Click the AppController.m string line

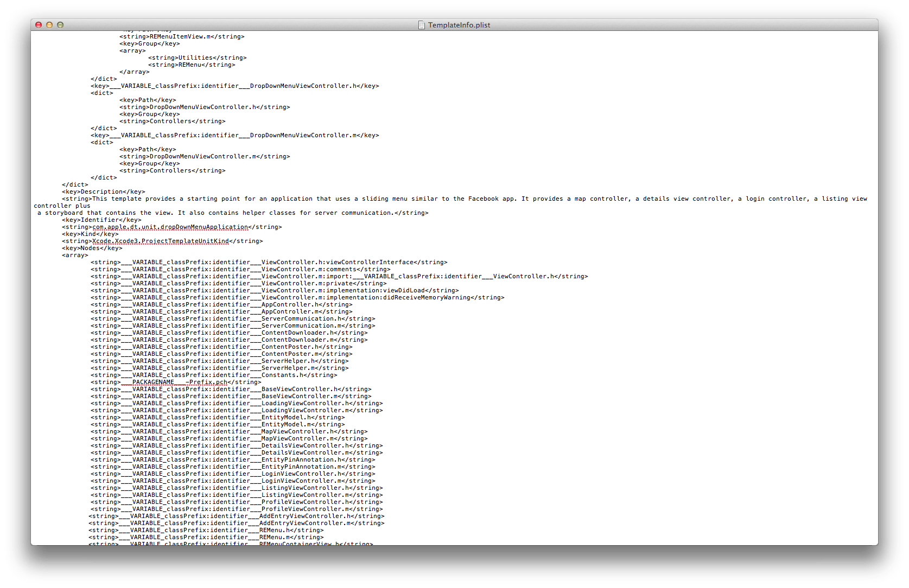(x=221, y=311)
